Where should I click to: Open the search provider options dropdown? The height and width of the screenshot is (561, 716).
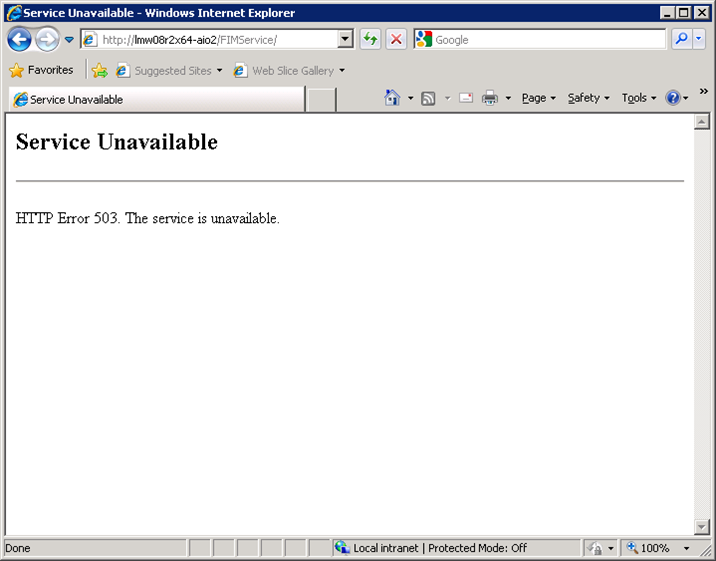click(x=699, y=40)
